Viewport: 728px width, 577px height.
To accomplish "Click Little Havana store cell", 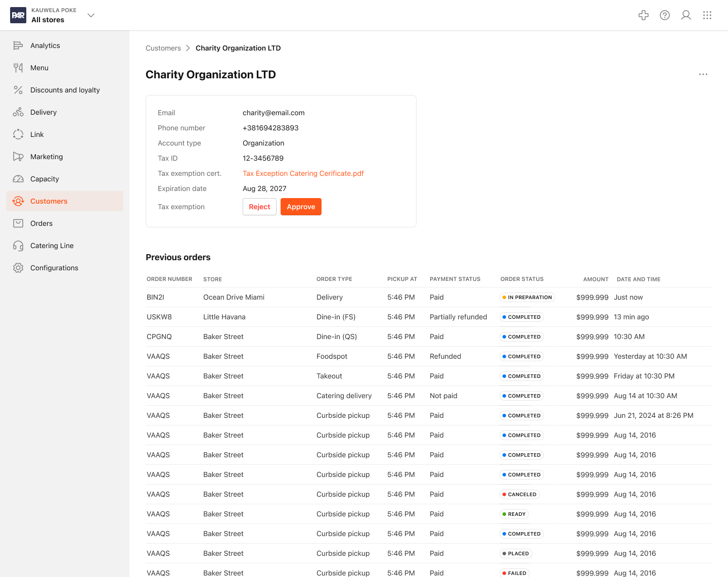I will 224,317.
